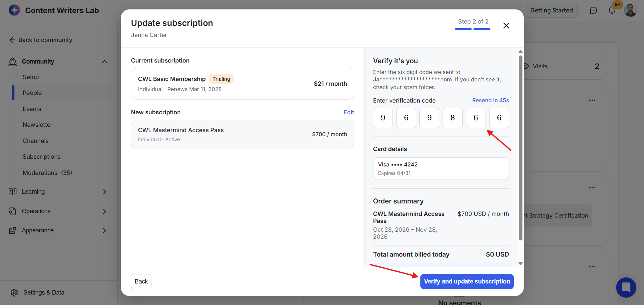Click the Visits eye icon
644x305 pixels.
click(526, 66)
